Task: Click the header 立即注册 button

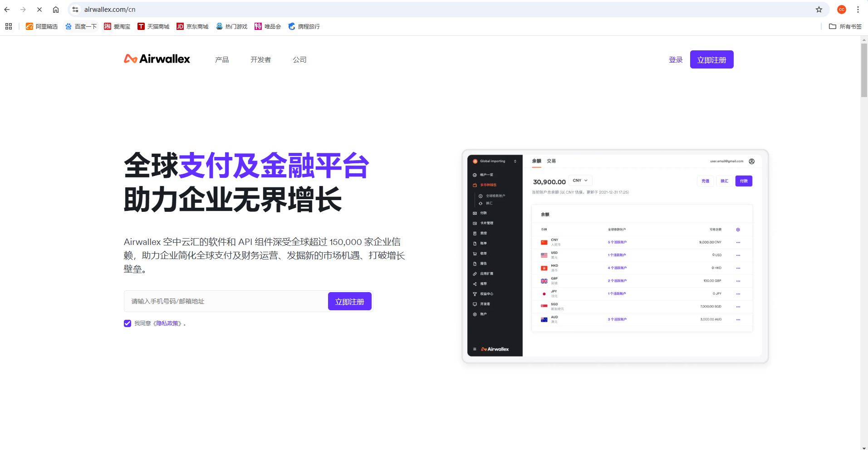Action: click(711, 59)
